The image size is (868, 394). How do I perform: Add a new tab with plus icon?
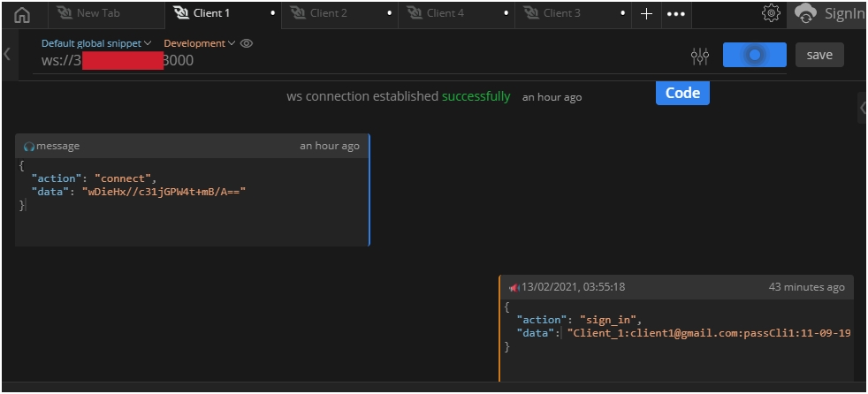[x=646, y=14]
